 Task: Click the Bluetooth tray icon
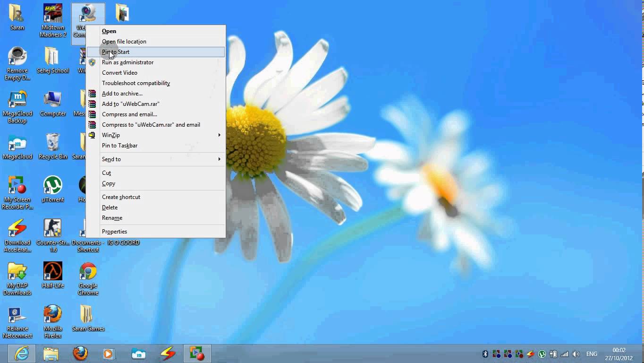click(x=485, y=354)
